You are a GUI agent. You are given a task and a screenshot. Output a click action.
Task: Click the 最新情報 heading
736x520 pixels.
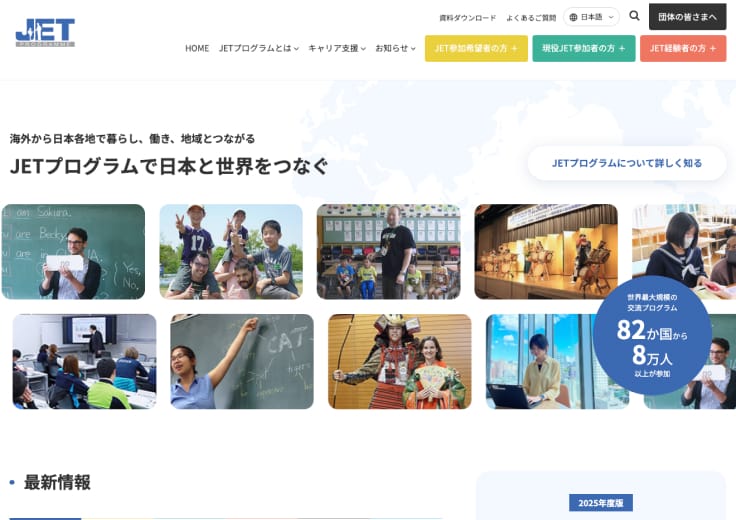click(x=57, y=482)
